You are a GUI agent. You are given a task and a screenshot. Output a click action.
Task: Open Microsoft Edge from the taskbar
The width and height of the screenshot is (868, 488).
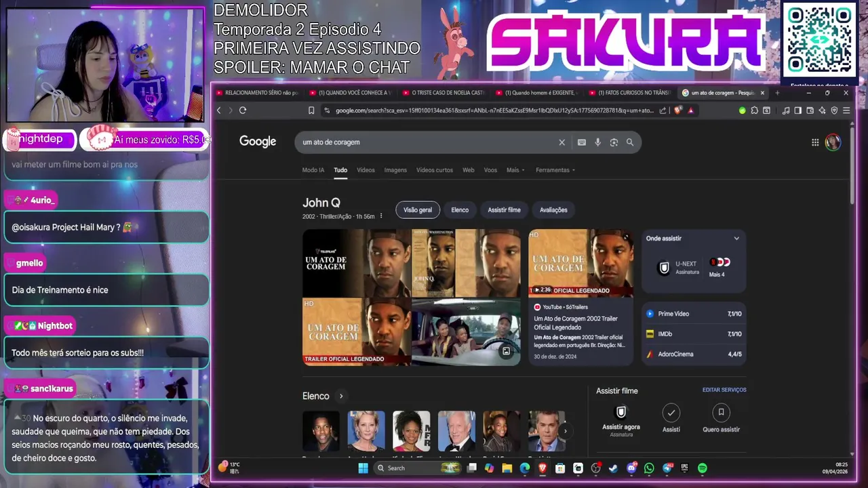tap(525, 468)
